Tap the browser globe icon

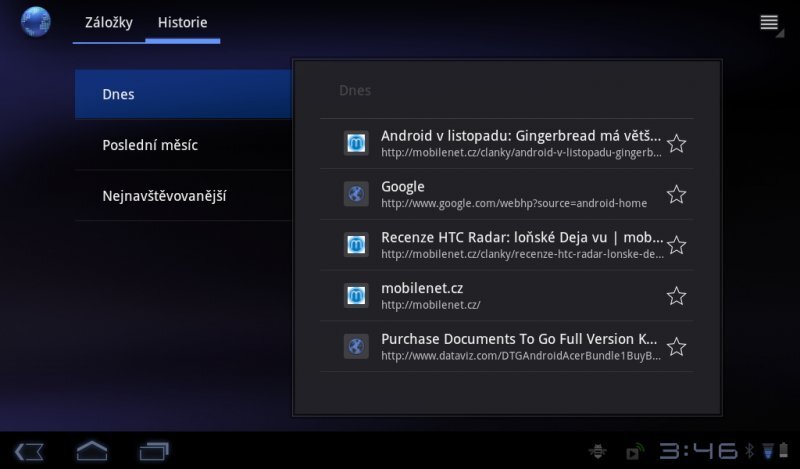click(35, 22)
